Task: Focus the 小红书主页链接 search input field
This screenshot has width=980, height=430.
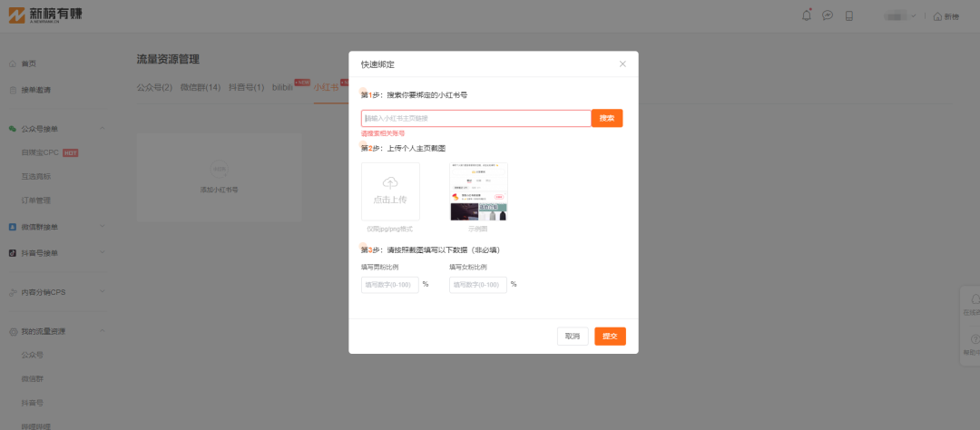Action: point(475,118)
